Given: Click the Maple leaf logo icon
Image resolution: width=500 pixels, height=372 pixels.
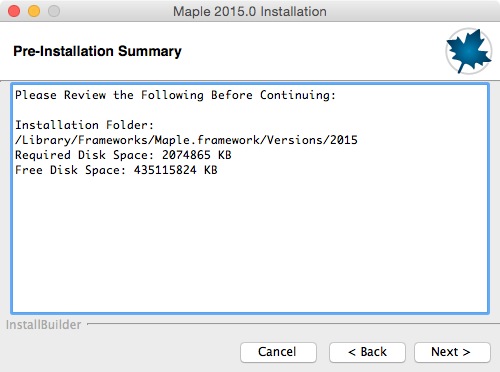Looking at the screenshot, I should 469,51.
